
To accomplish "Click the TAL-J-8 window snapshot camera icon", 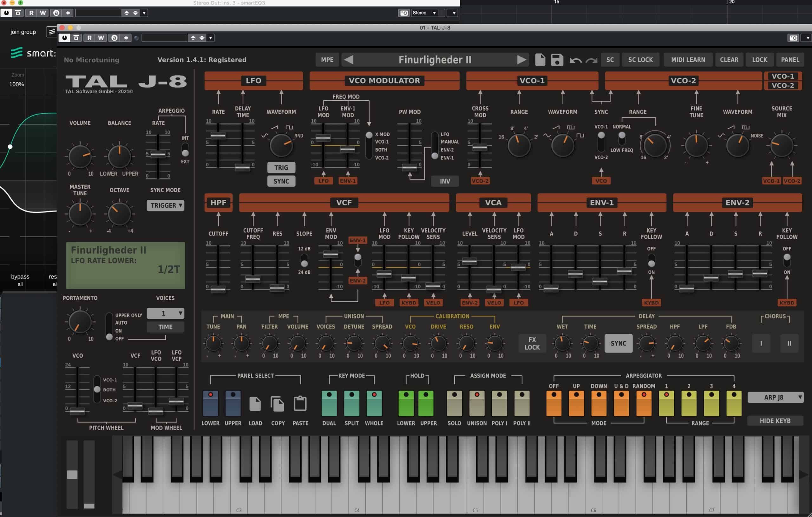I will [x=794, y=38].
